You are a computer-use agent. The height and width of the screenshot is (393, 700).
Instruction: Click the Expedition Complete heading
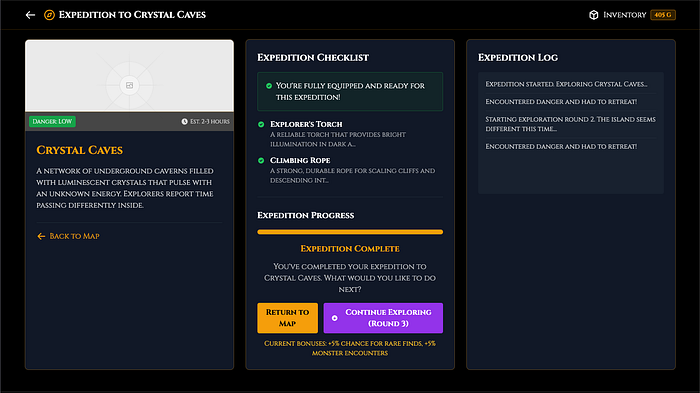[x=350, y=249]
